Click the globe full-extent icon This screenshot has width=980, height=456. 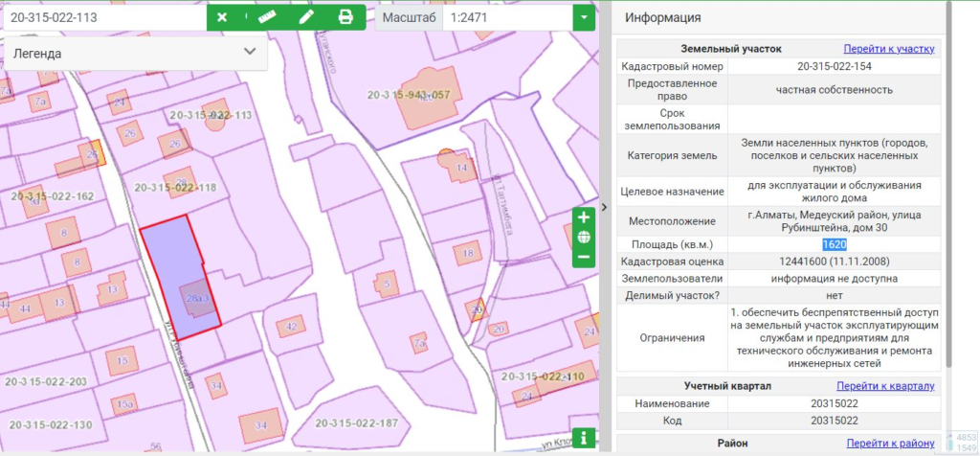(x=584, y=238)
